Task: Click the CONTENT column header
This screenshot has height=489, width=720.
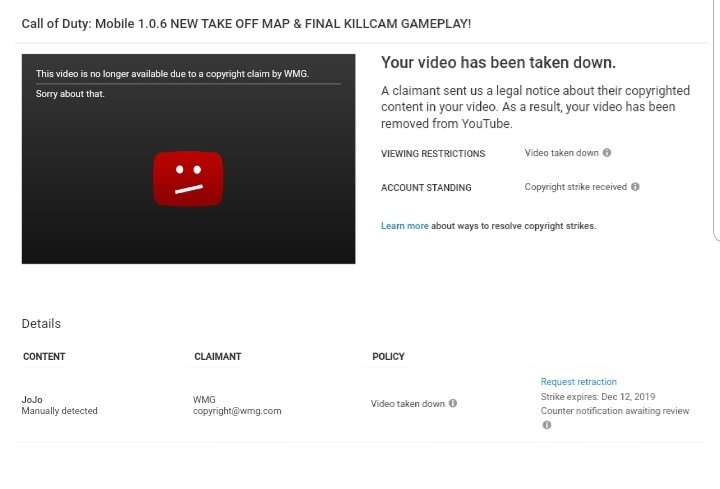Action: (x=44, y=356)
